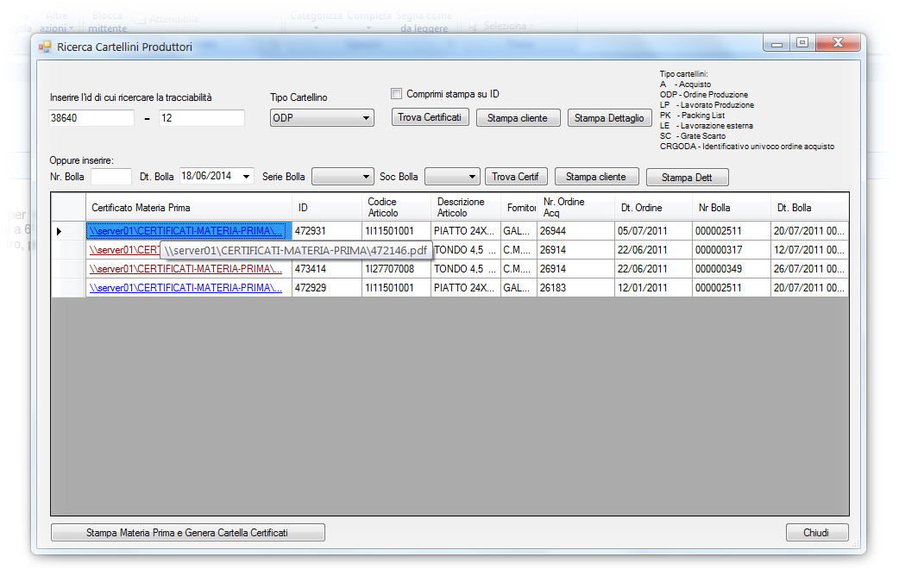Sort by Nr Bolla column header
Screen dimensions: 899x588
(732, 208)
